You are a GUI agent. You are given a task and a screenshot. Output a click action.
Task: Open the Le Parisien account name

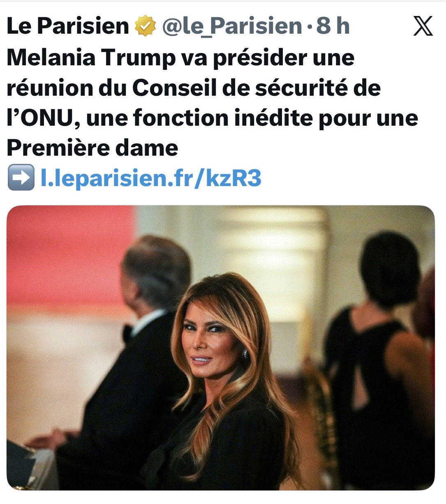[68, 27]
